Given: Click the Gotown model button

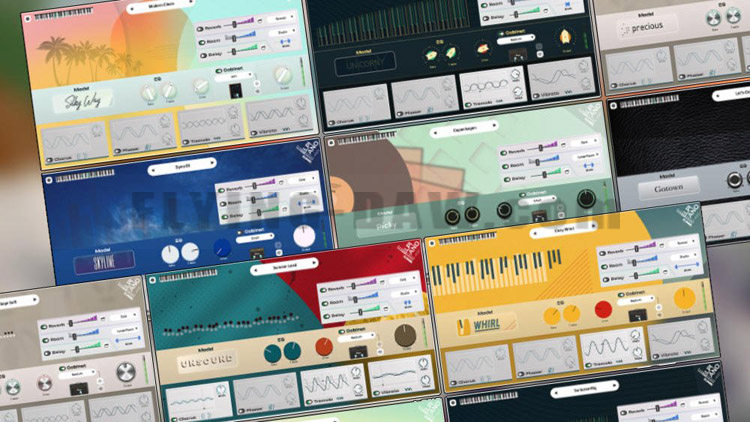Looking at the screenshot, I should point(668,189).
